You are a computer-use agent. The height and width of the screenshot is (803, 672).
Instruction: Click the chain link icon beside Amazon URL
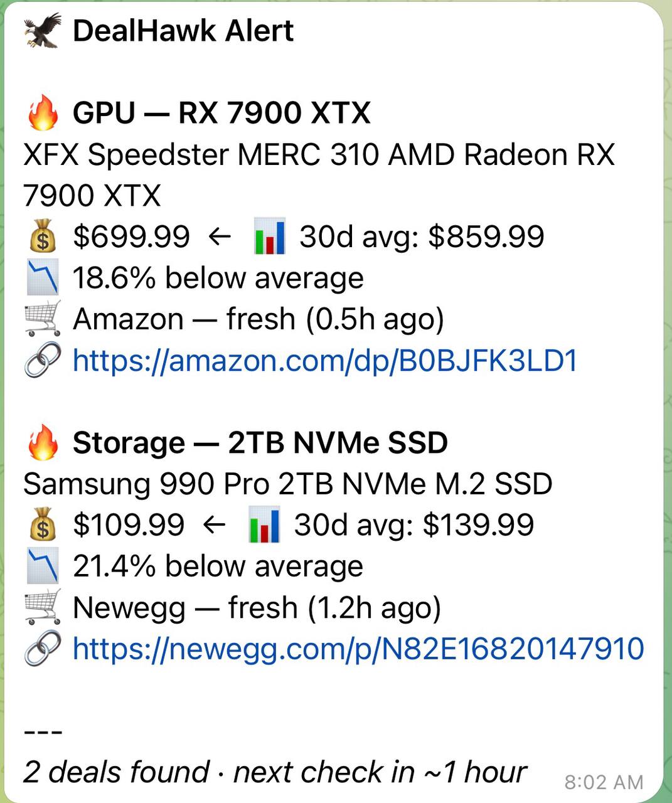tap(43, 360)
